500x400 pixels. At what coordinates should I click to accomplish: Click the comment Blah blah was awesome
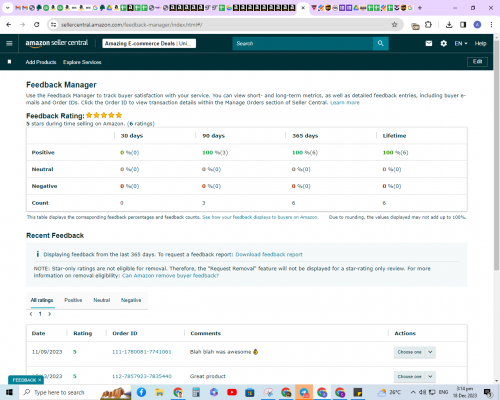tap(224, 352)
